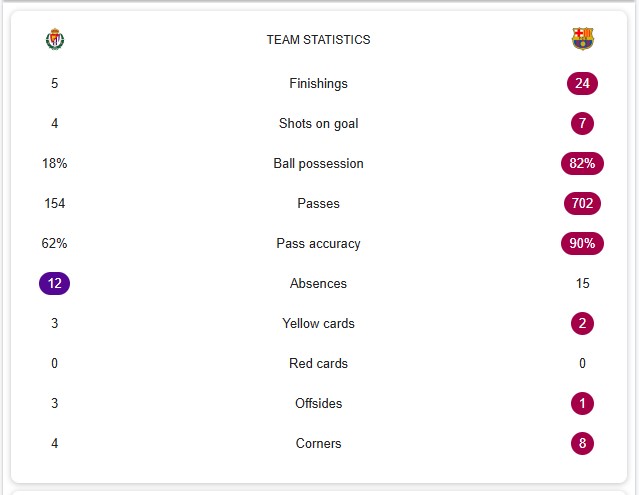The width and height of the screenshot is (639, 495).
Task: Click the 2 yellow cards badge
Action: [582, 323]
